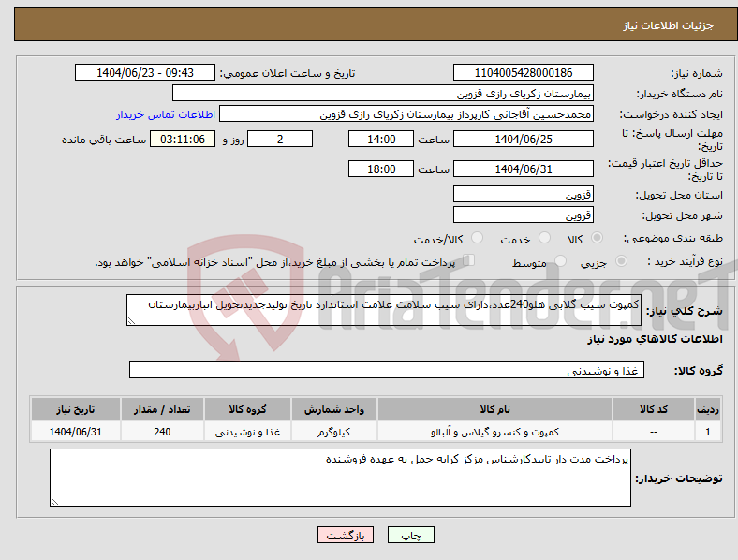Click the استان محل تحویل field
The image size is (738, 560).
click(524, 194)
